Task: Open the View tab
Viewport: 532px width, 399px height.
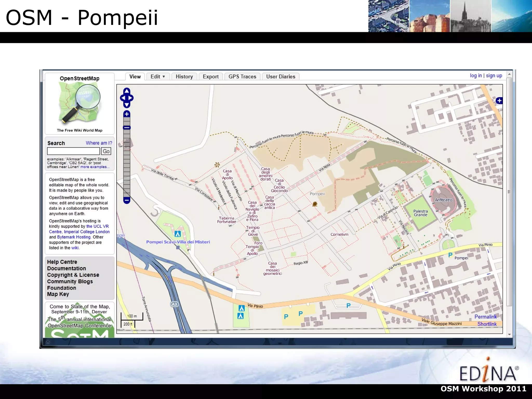Action: (x=135, y=77)
